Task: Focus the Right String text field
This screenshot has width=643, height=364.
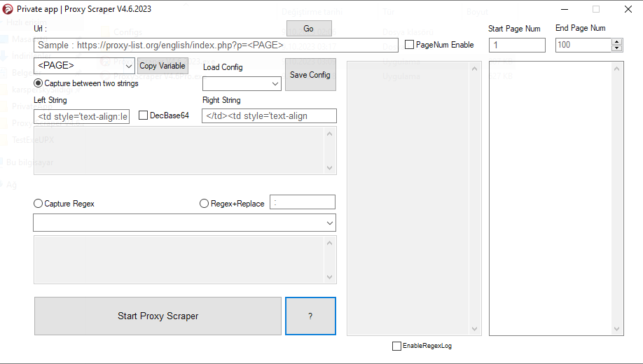Action: tap(269, 116)
